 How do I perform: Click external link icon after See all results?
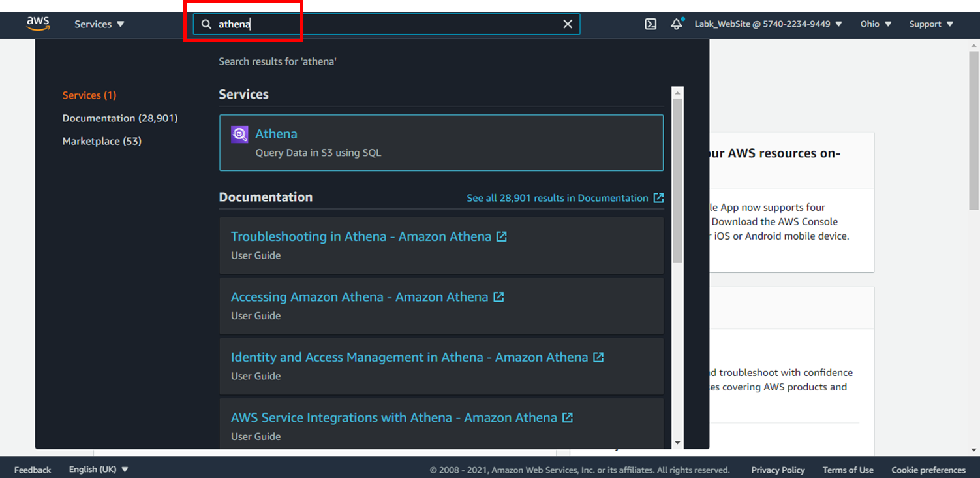[658, 198]
